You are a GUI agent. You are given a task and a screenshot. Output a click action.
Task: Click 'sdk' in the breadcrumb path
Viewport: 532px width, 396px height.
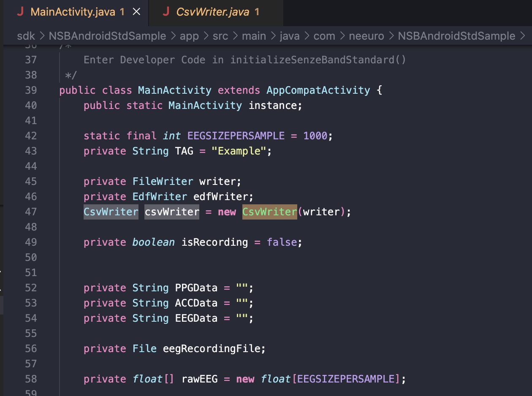click(26, 36)
